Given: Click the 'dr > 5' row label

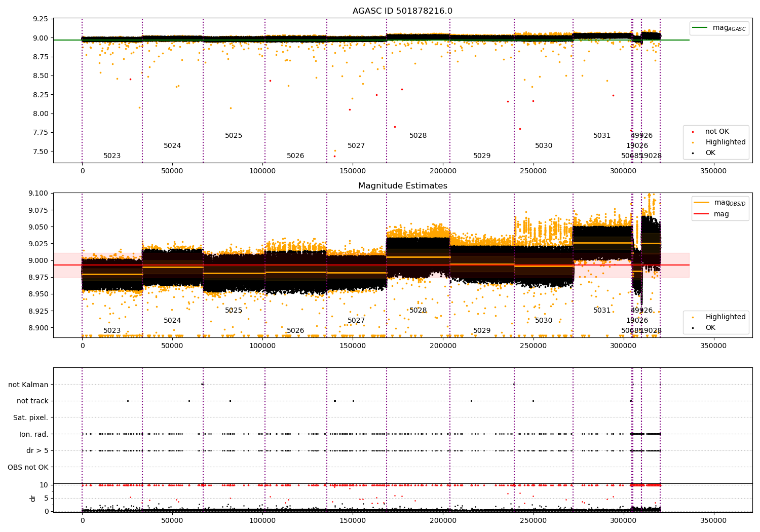Looking at the screenshot, I should 37,450.
